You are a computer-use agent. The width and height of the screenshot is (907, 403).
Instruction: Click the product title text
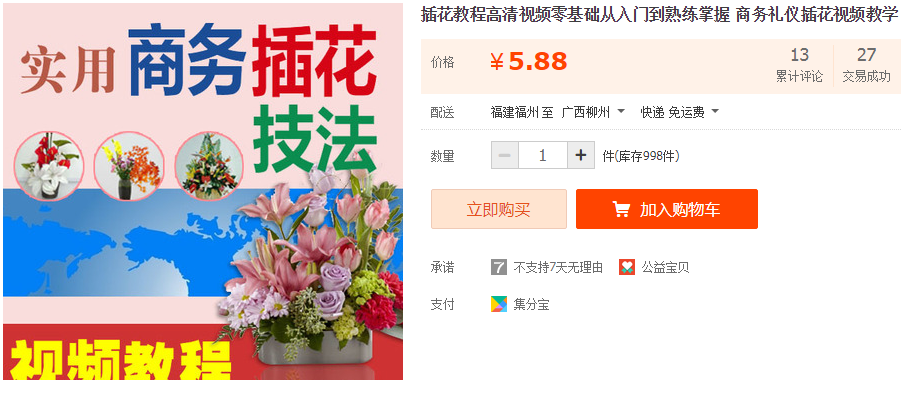(659, 16)
